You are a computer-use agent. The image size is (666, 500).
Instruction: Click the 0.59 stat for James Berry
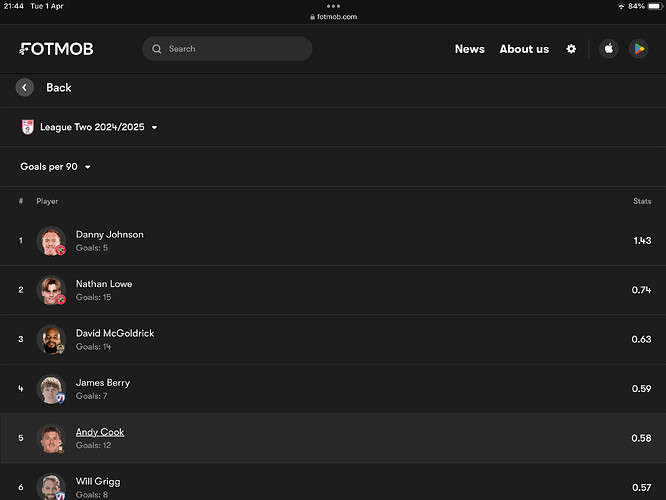[x=641, y=389]
